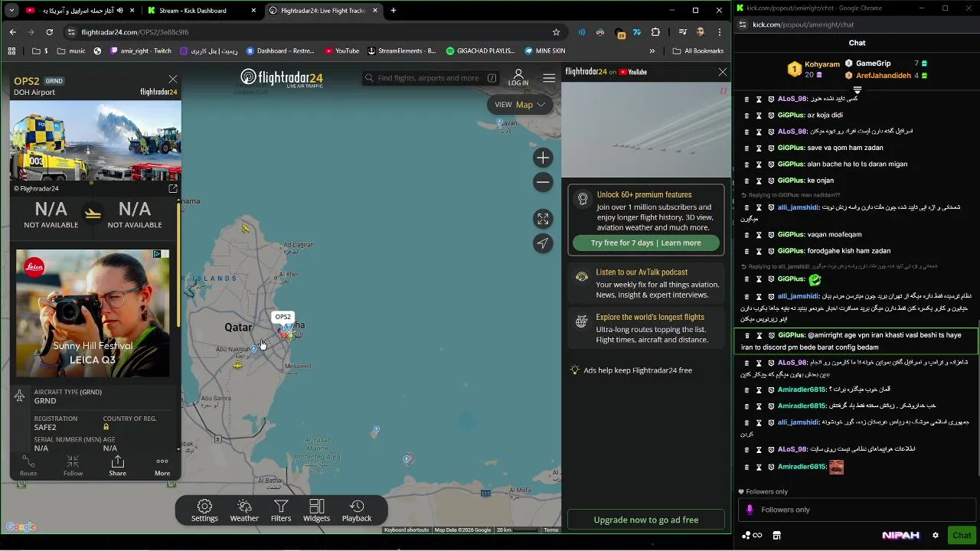Close the OPS2 details panel

173,80
